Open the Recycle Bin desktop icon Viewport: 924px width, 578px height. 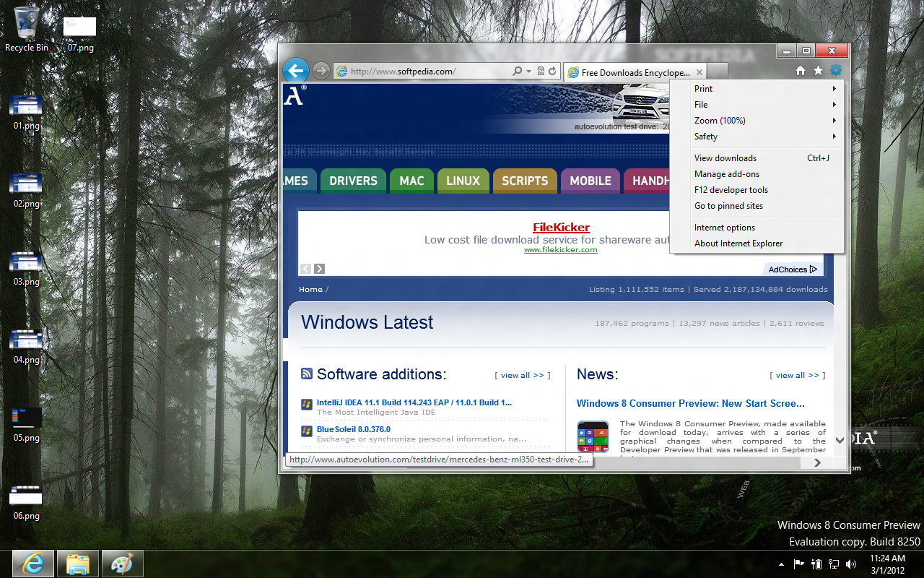click(x=27, y=29)
